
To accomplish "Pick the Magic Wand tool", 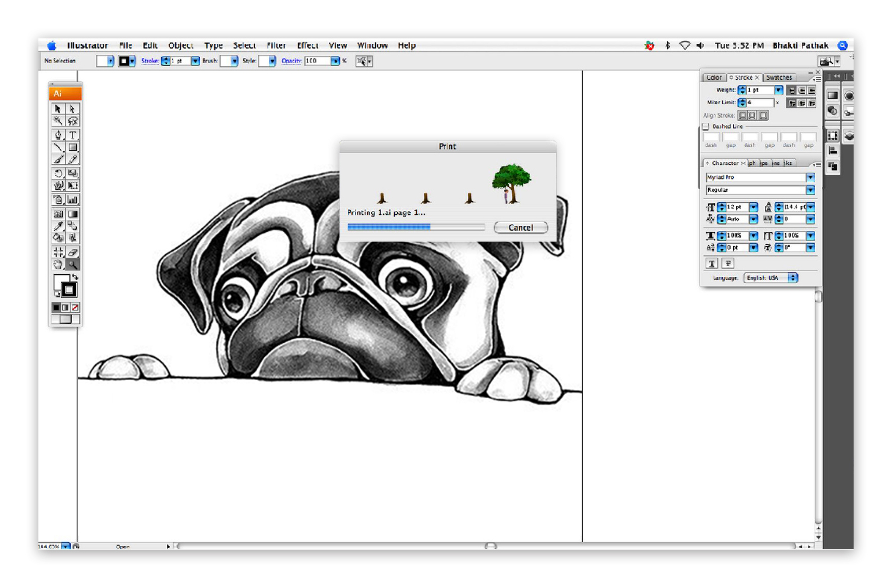I will (x=58, y=121).
